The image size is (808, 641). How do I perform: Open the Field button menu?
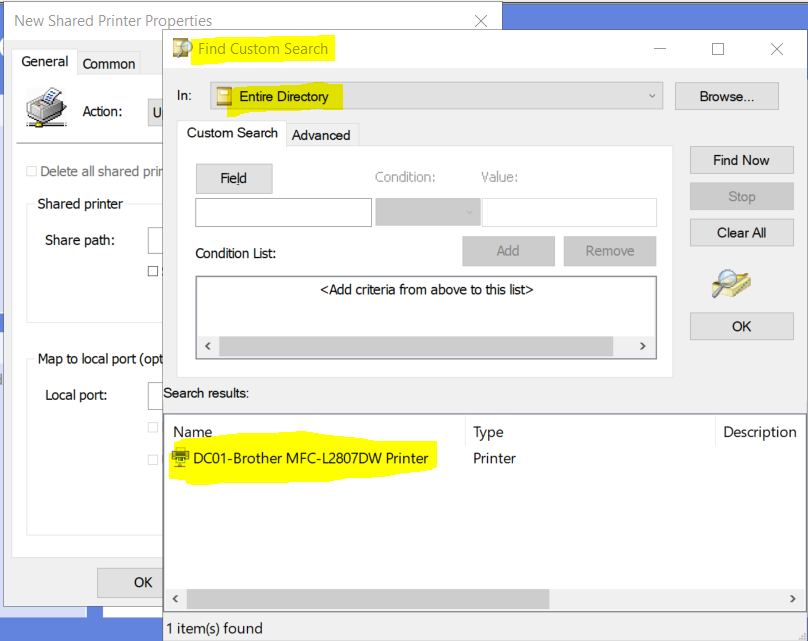click(234, 178)
